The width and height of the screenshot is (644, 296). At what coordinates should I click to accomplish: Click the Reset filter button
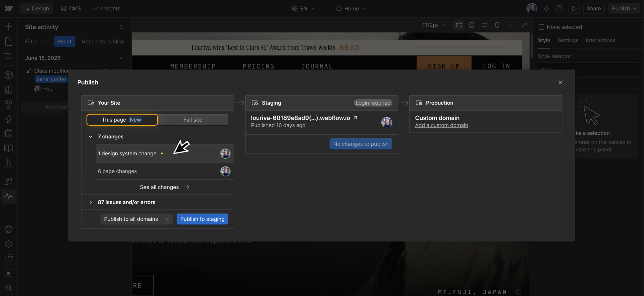click(x=64, y=42)
